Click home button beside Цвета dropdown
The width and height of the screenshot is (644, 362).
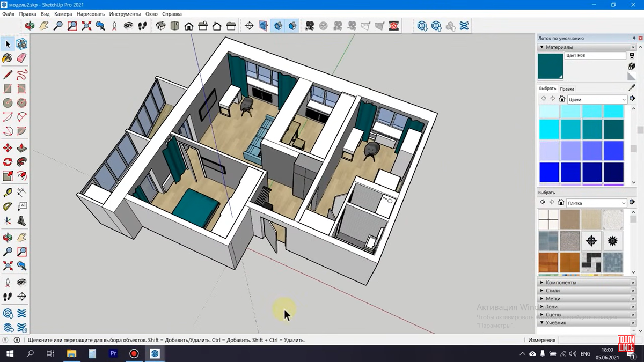(x=562, y=99)
